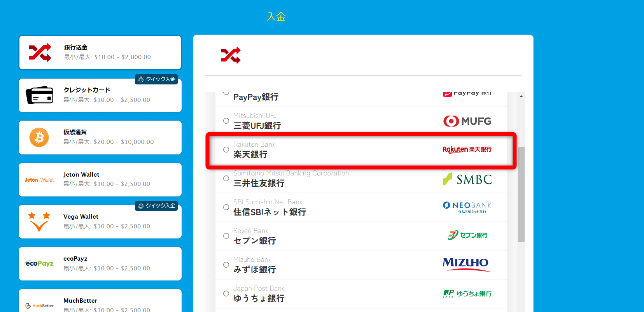Select the みずほ銀行 radio button
This screenshot has width=644, height=312.
click(x=226, y=265)
